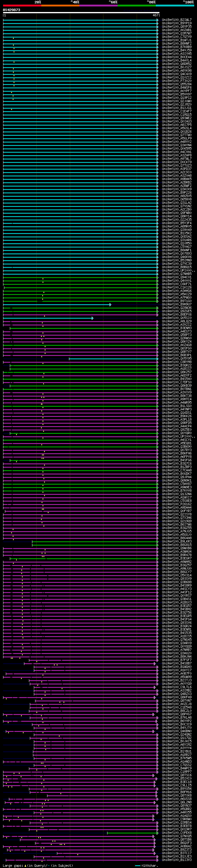Screen dimensions: 197x868
Task: Select the UniRef100_B7K8B9 label
Action: [177, 47]
